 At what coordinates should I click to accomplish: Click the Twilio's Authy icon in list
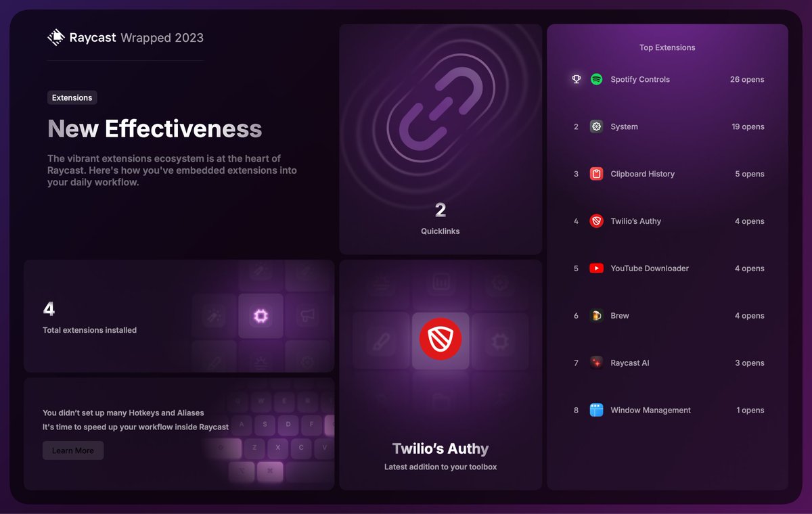tap(596, 221)
